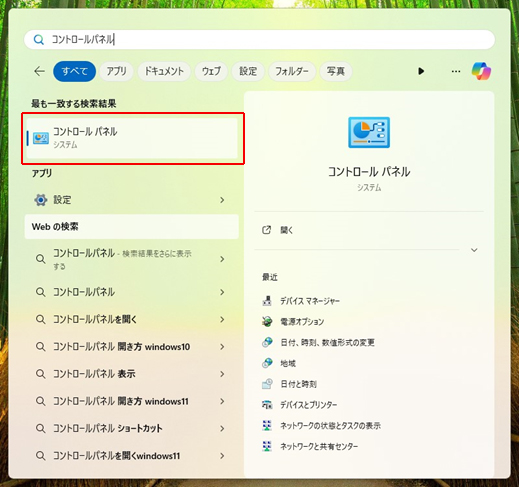The height and width of the screenshot is (487, 519).
Task: Click magnifier icon beside ショートカット suggestion
Action: 41,428
